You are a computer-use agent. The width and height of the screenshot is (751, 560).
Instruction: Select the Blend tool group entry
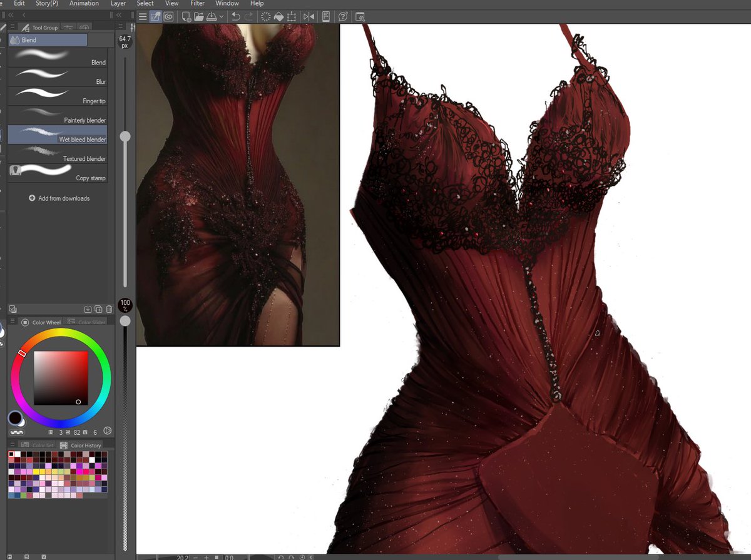pos(48,40)
